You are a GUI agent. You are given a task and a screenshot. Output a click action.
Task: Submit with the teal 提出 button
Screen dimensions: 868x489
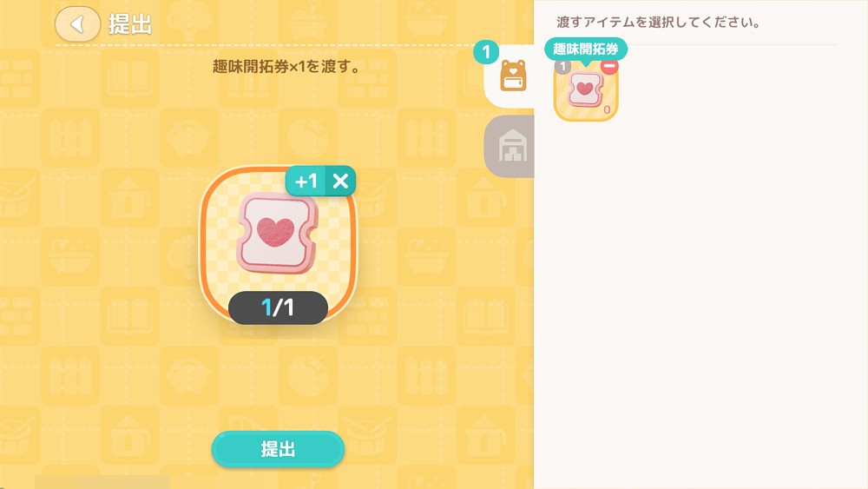coord(278,449)
